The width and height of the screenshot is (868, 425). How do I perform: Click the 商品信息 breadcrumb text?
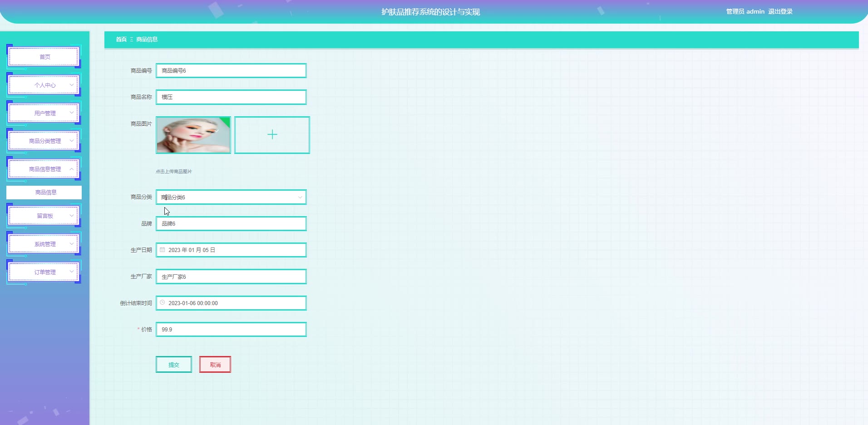click(147, 40)
